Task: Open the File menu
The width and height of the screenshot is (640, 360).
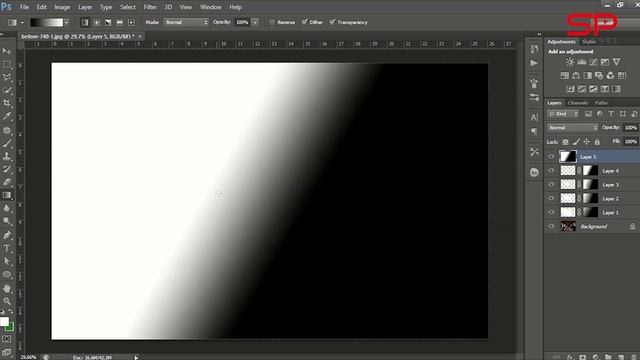Action: tap(24, 7)
